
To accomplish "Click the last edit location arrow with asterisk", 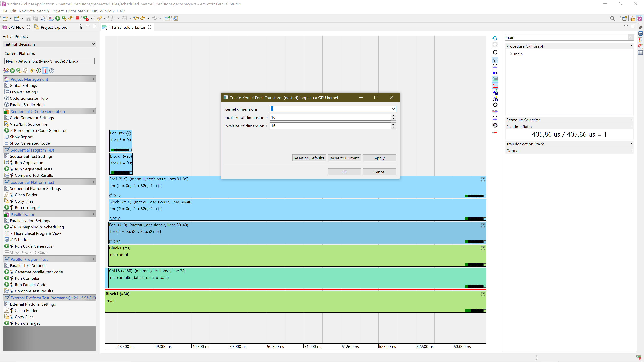I will [x=136, y=18].
